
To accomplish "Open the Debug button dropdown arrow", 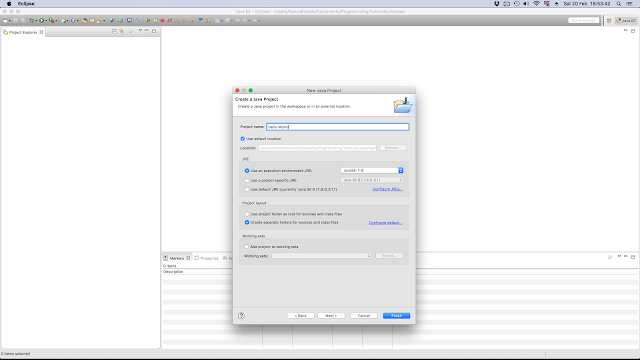I will tap(36, 20).
